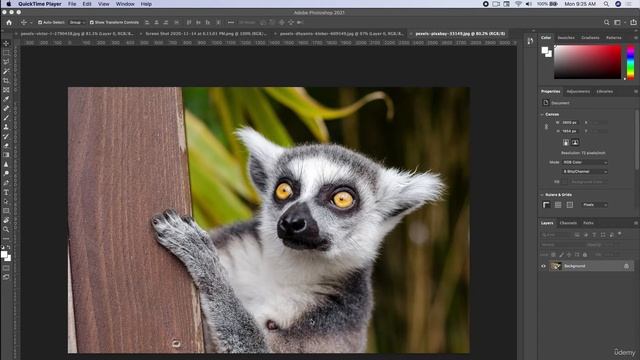
Task: Select the Eyedropper tool
Action: pyautogui.click(x=6, y=99)
